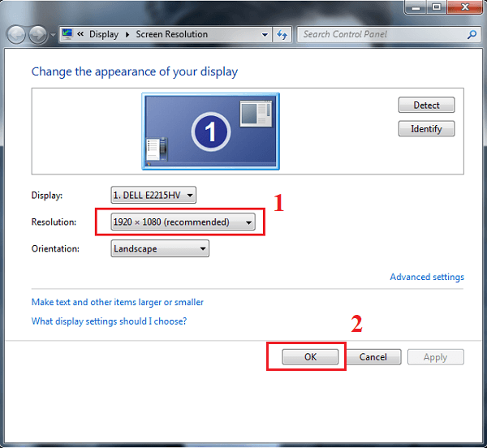
Task: Click What display settings should I choose
Action: point(109,321)
